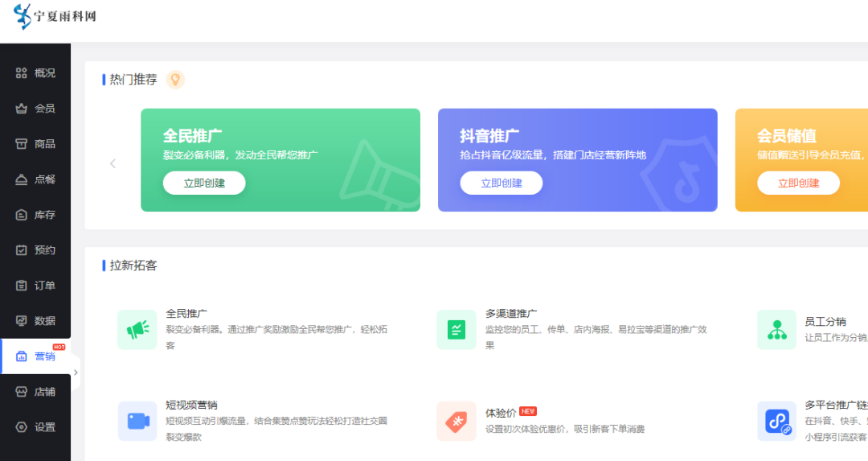Open the 全民推广 link in 拉新拓客

(186, 314)
